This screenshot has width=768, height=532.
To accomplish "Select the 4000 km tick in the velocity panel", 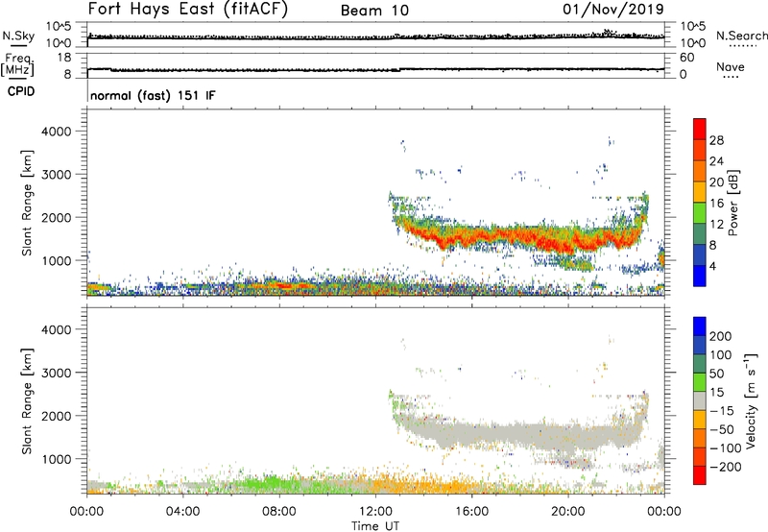I will click(56, 329).
